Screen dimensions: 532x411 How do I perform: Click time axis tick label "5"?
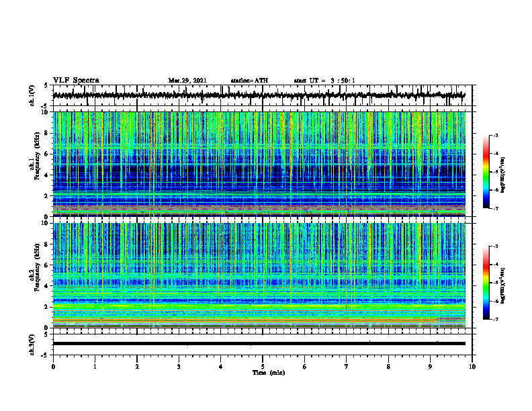[263, 367]
